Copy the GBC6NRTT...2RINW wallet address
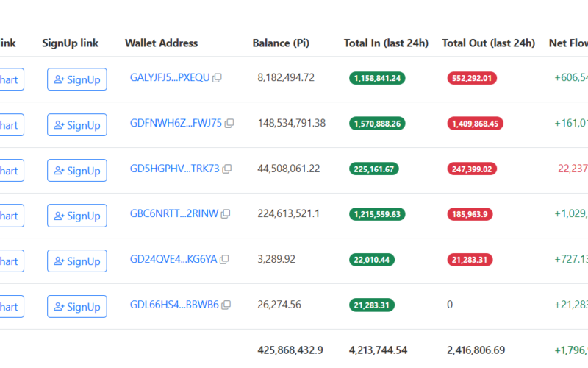Screen dimensions: 588x368 (226, 214)
